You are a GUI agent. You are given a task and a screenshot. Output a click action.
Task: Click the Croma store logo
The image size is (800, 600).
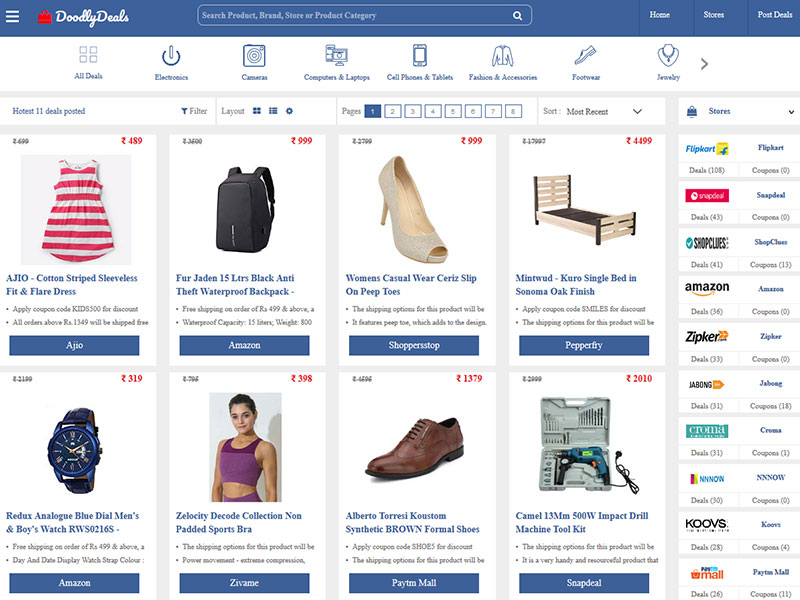(707, 431)
